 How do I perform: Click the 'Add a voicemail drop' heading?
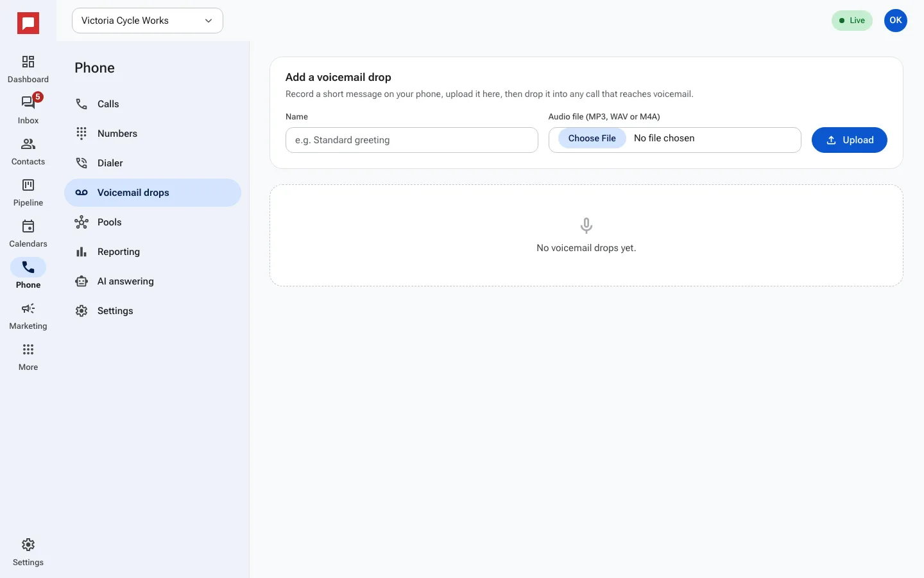pos(338,77)
